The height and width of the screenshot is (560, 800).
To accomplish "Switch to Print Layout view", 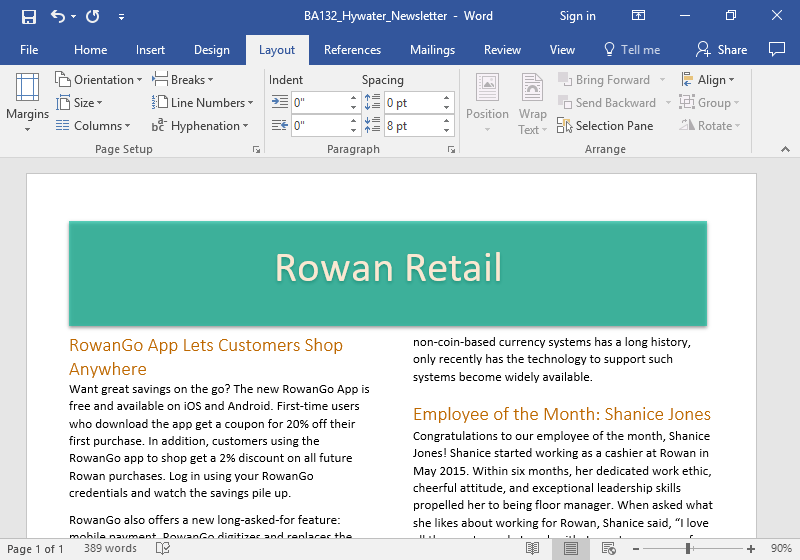I will 570,549.
